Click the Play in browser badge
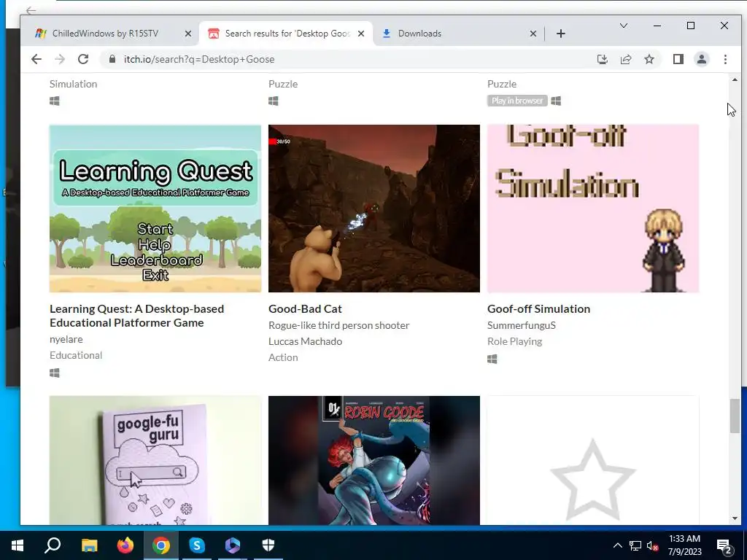Screen dimensions: 747x560 click(517, 101)
